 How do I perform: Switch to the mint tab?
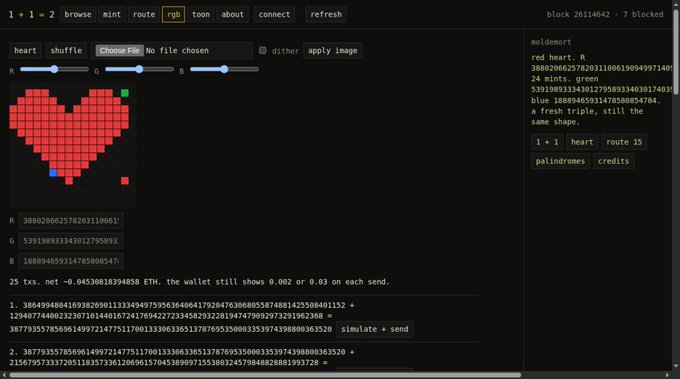point(112,14)
